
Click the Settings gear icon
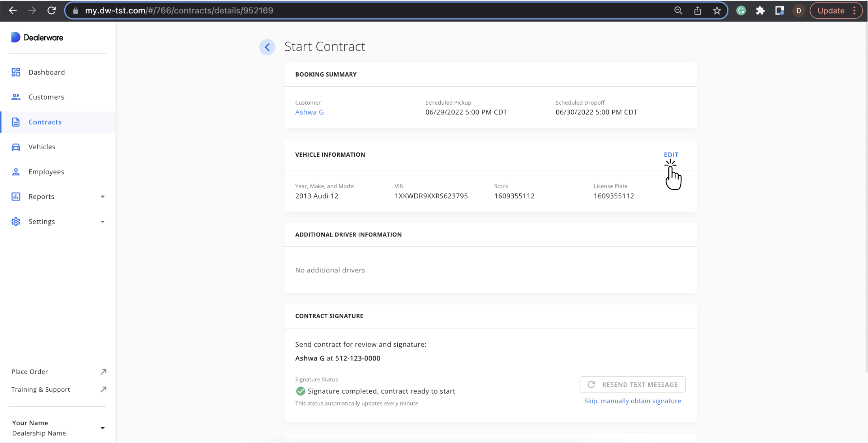16,221
